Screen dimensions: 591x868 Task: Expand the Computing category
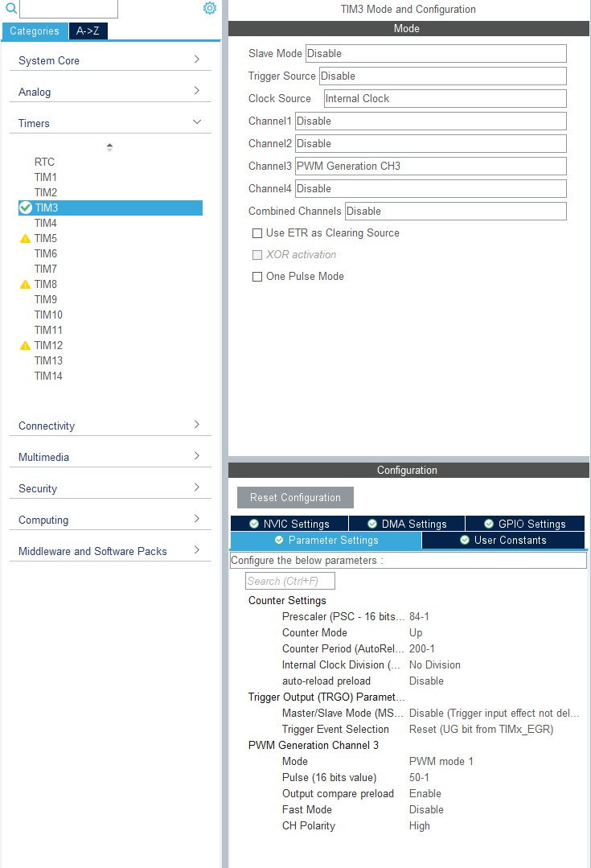pos(111,520)
